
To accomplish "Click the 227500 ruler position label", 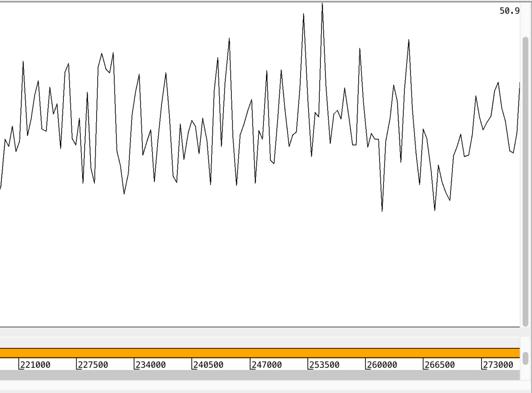I will tap(93, 365).
